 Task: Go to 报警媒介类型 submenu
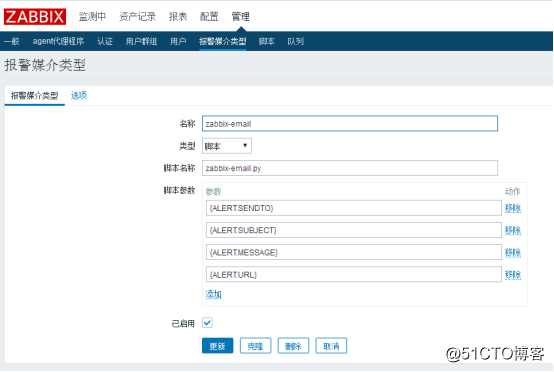[223, 41]
